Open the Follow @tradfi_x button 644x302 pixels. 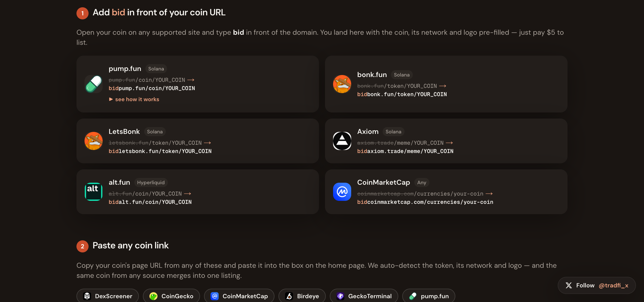tap(597, 285)
